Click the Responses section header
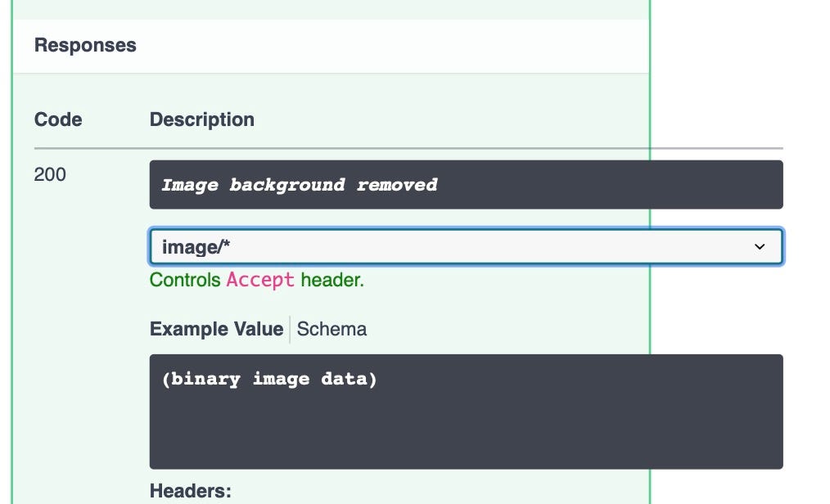This screenshot has width=830, height=504. [85, 45]
